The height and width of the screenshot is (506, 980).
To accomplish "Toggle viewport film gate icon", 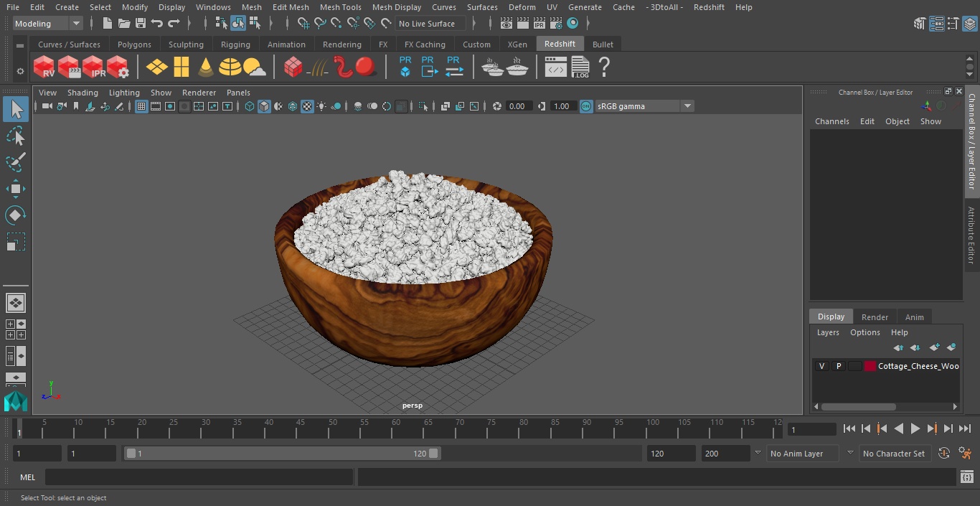I will [x=156, y=106].
